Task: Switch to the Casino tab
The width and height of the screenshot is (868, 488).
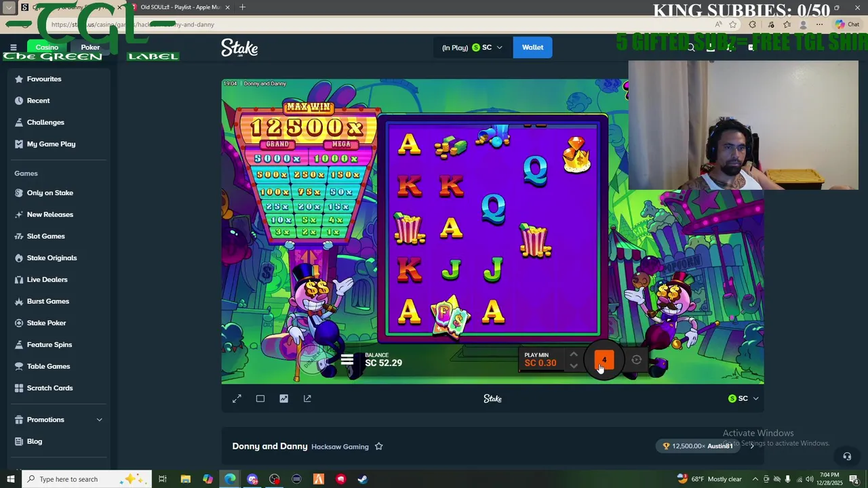Action: point(47,47)
